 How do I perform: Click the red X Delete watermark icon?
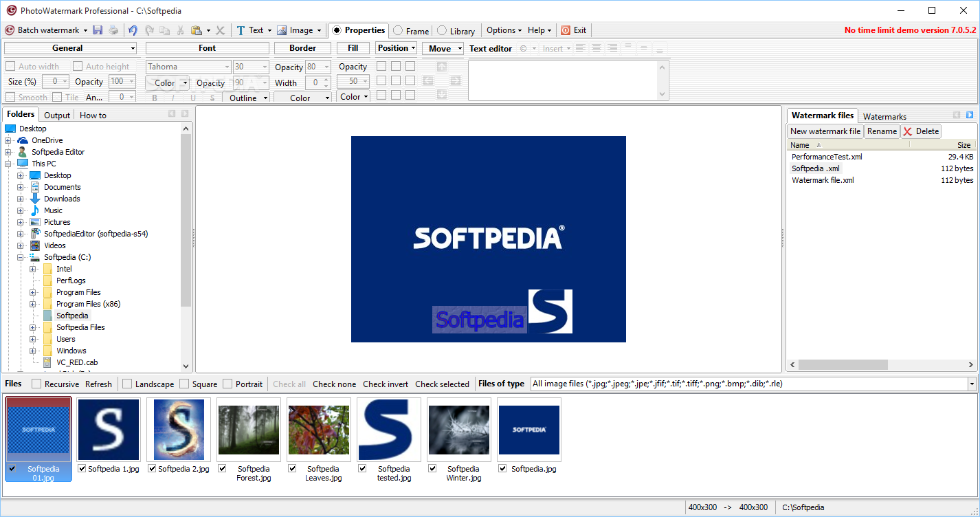click(x=908, y=131)
